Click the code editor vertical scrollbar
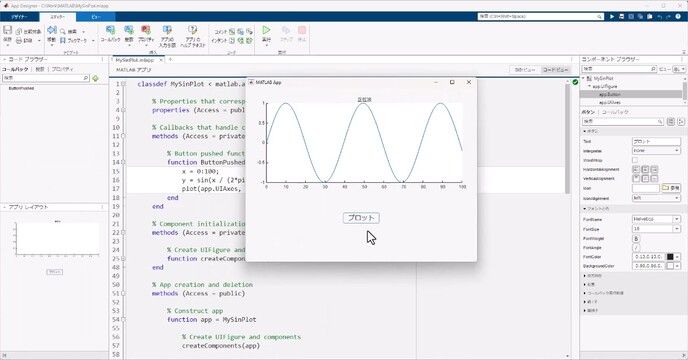Screen dimensions: 688x360 (567, 137)
